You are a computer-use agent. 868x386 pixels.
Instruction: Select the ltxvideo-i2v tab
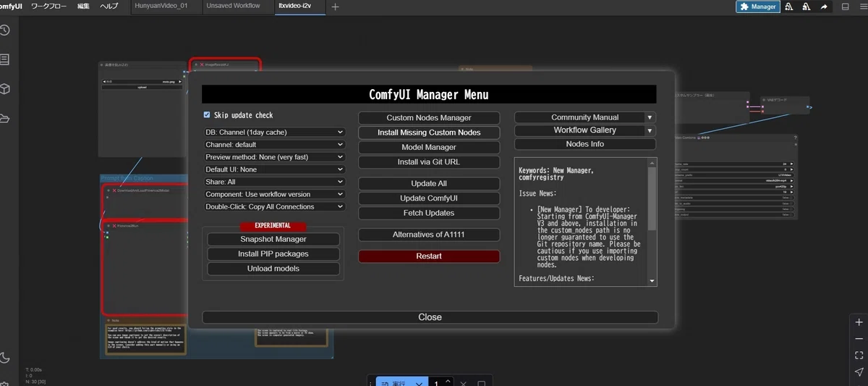[x=299, y=6]
